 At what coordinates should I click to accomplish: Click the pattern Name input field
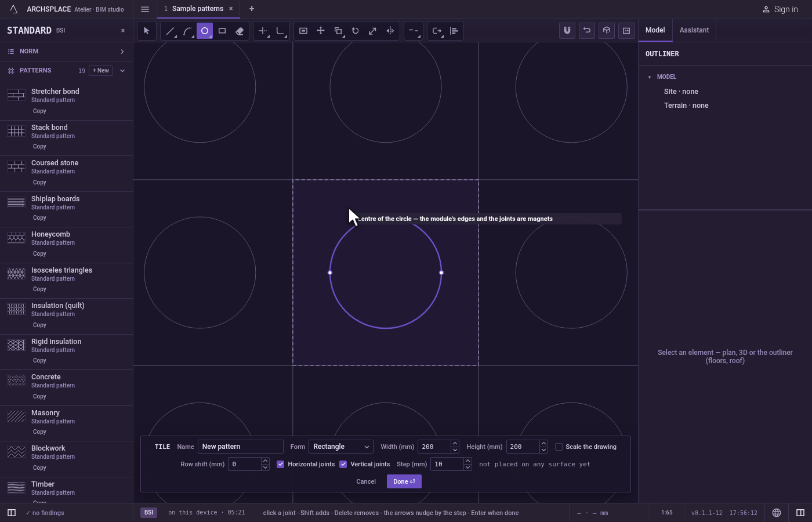[241, 447]
